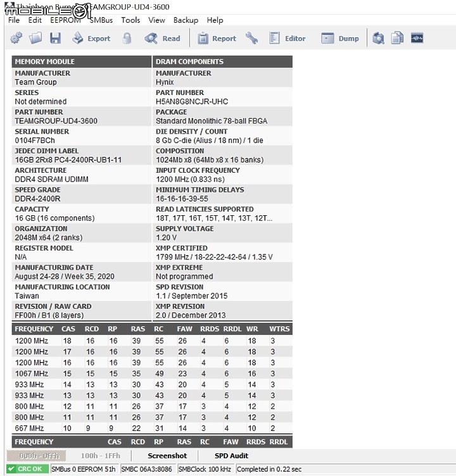Select 'Standard Monolithic 78-ball FBGA' package value
This screenshot has width=456, height=476.
(x=212, y=121)
